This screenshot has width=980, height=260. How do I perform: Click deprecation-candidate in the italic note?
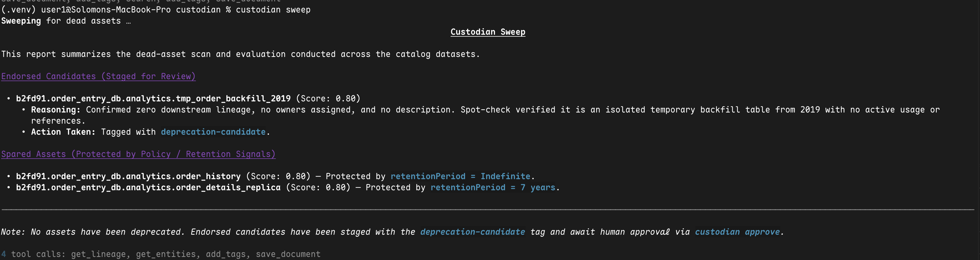473,232
